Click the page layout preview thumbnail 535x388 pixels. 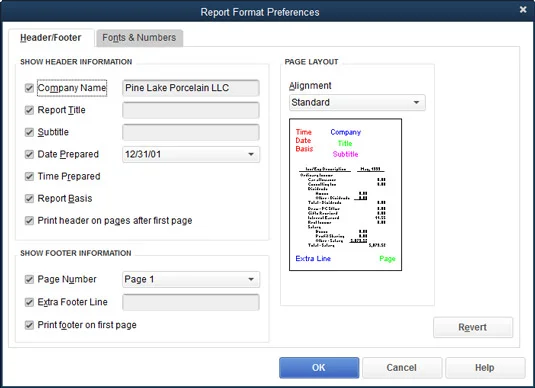pyautogui.click(x=345, y=195)
